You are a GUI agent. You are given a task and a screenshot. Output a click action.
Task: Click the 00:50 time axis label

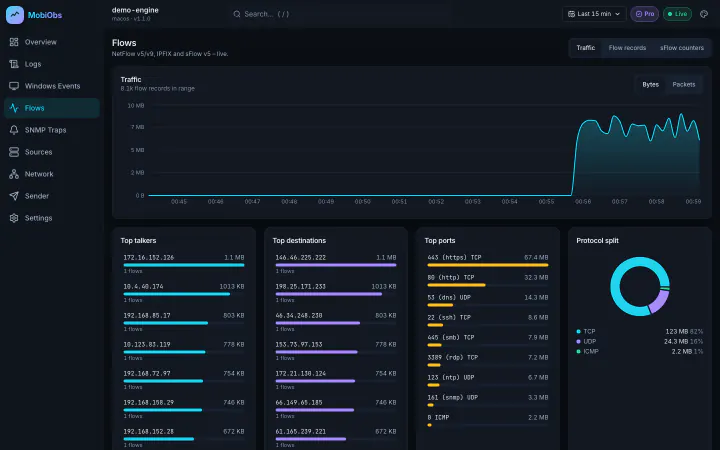(362, 202)
